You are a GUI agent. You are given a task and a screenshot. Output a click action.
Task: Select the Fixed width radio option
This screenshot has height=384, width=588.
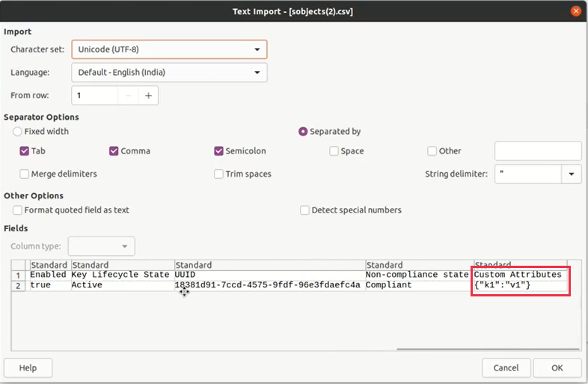17,132
